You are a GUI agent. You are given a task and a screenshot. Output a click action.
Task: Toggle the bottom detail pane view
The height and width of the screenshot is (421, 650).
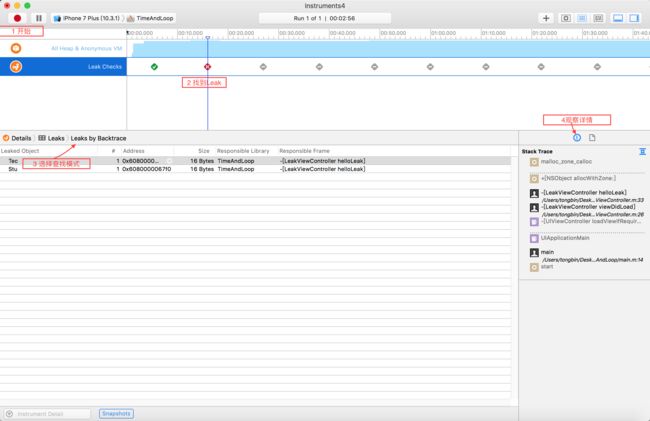[x=618, y=18]
